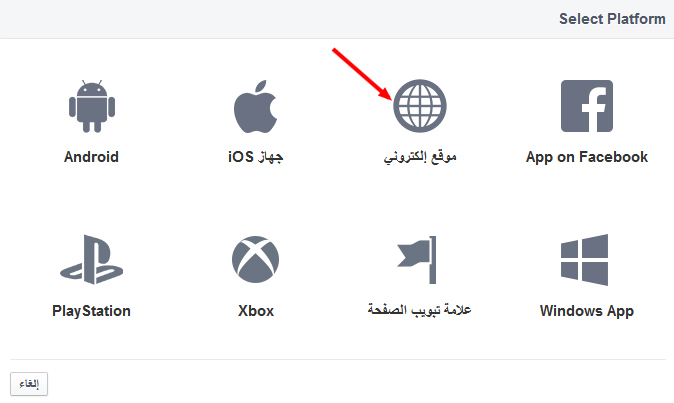This screenshot has height=403, width=674.
Task: Select the Facebook logo icon
Action: [x=587, y=106]
